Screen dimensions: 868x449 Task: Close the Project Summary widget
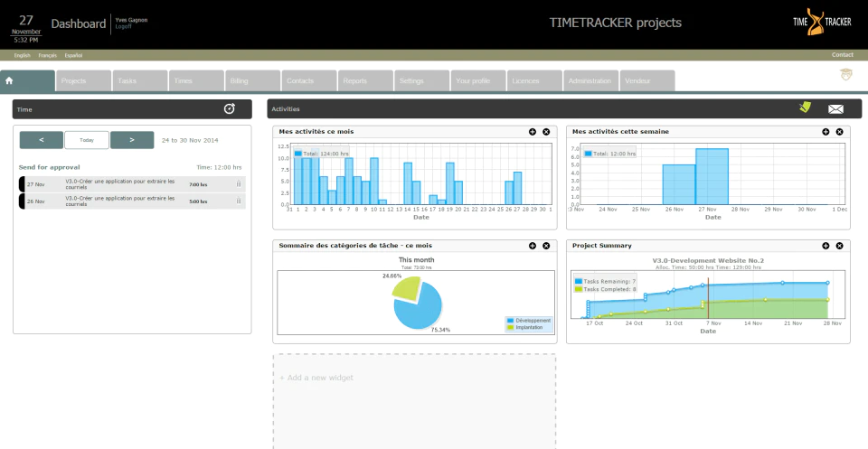[840, 246]
